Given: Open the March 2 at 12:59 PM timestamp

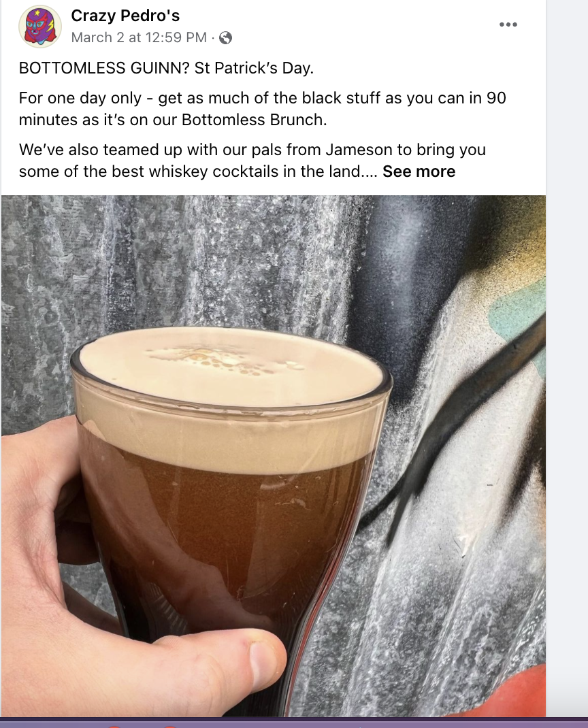Looking at the screenshot, I should click(x=139, y=37).
